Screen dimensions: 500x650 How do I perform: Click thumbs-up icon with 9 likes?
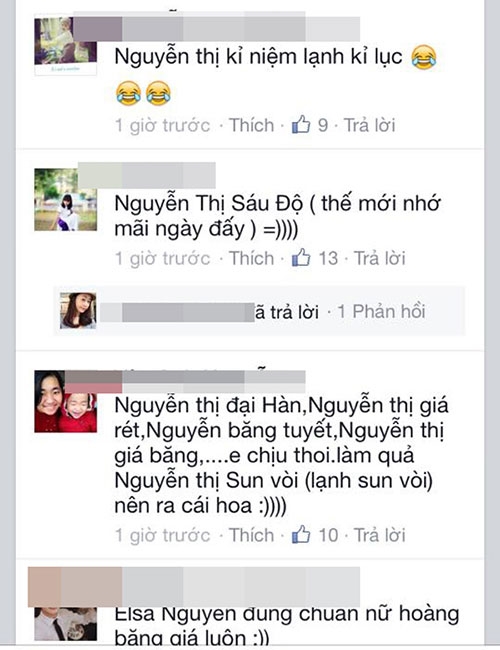[301, 124]
